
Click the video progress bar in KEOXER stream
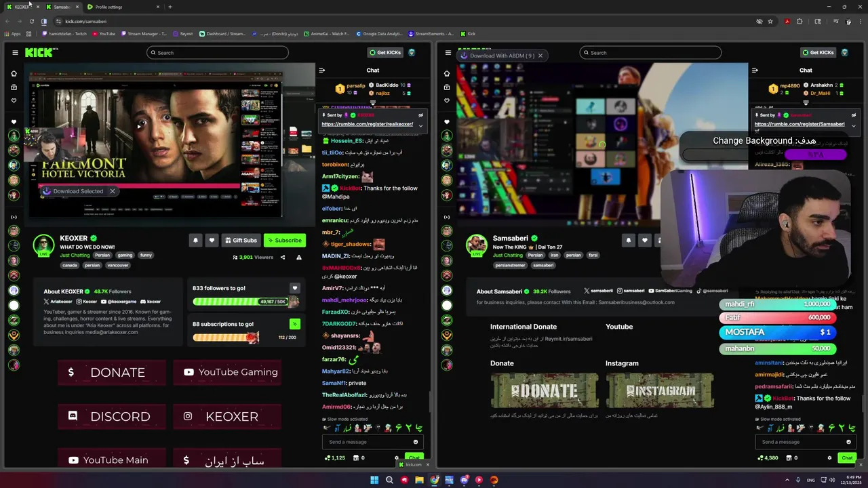click(139, 184)
